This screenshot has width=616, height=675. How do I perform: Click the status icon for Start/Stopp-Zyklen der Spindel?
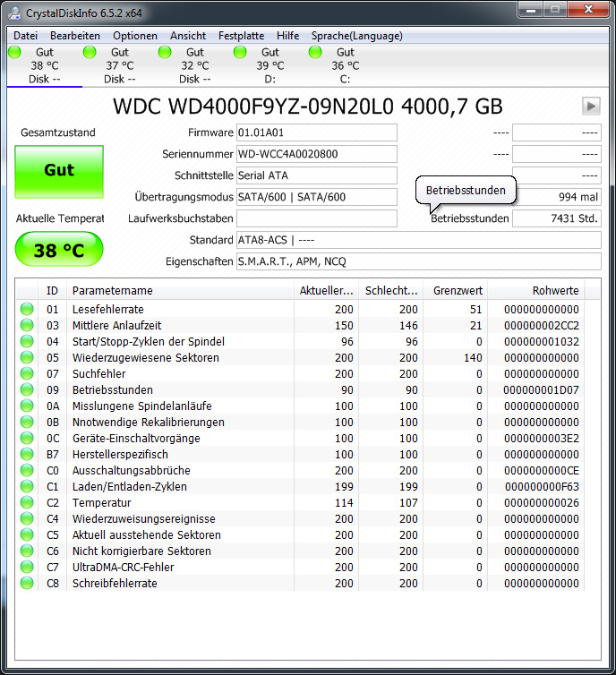tap(27, 341)
